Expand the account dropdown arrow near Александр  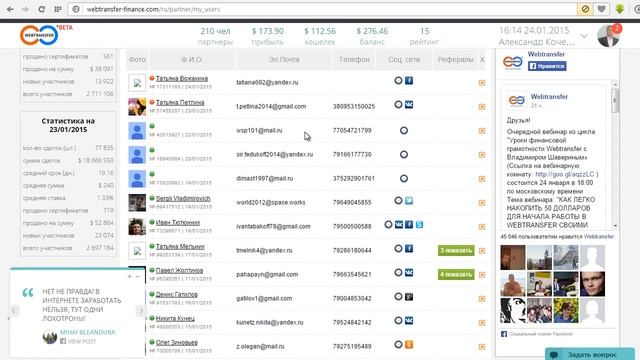(584, 36)
